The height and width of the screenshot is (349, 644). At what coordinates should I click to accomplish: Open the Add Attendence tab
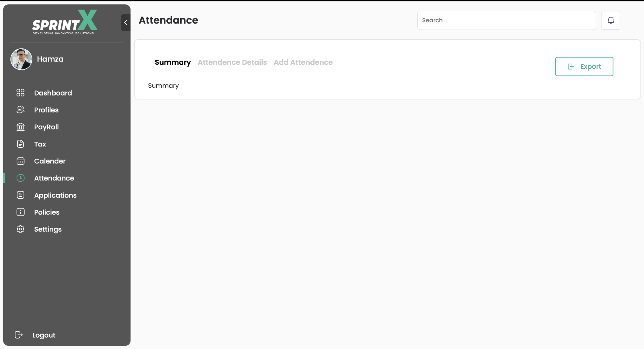303,62
